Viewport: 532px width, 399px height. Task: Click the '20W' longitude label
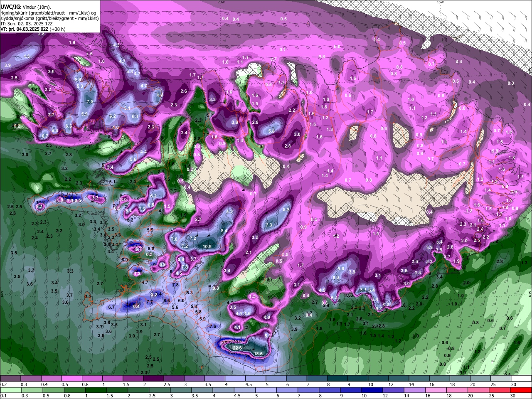[221, 2]
